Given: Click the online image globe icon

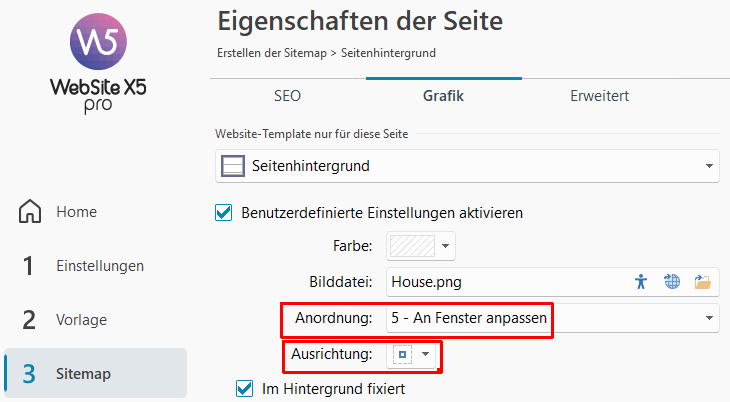Looking at the screenshot, I should [x=672, y=282].
